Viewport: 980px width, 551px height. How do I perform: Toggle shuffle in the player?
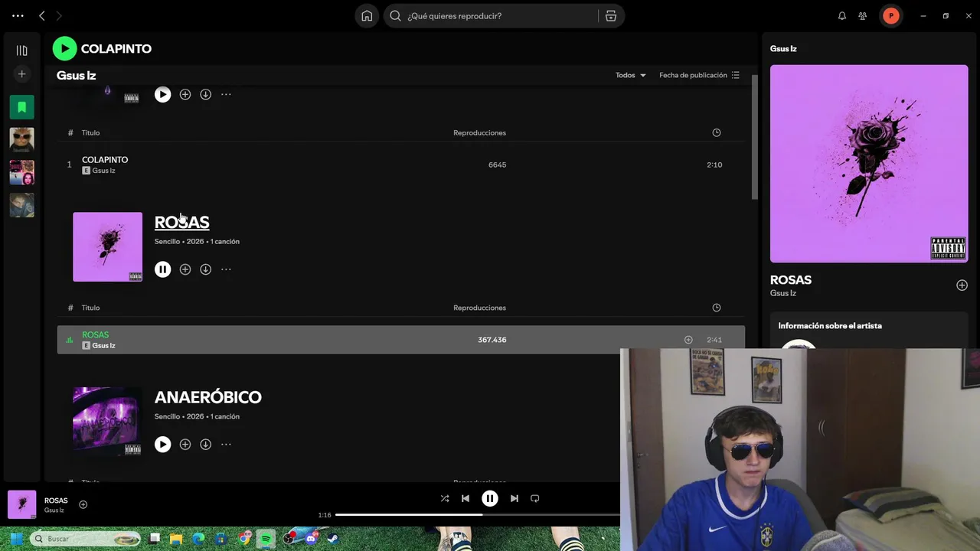click(445, 498)
